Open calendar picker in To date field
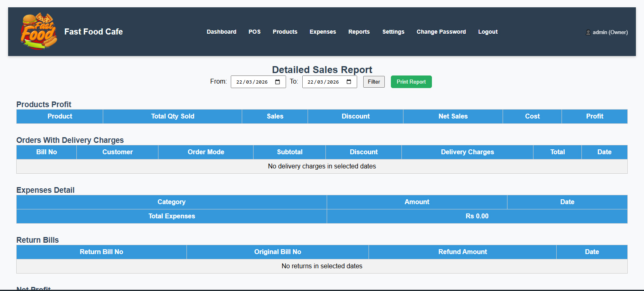The width and height of the screenshot is (644, 291). (349, 82)
